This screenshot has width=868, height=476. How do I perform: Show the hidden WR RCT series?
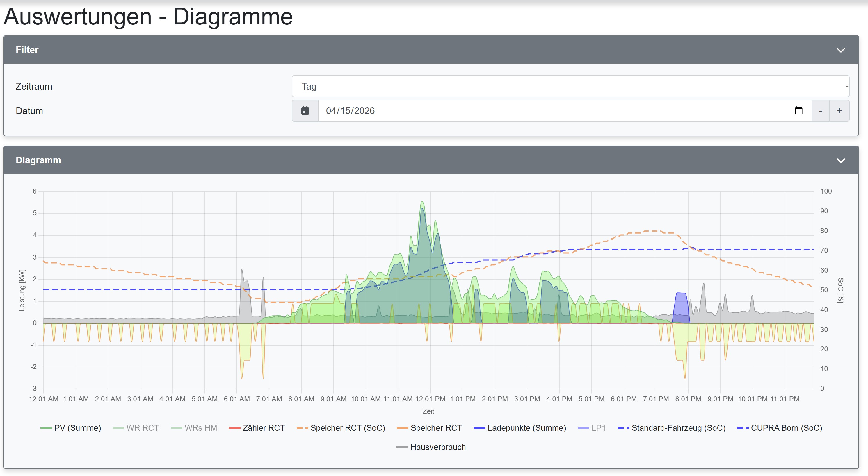coord(142,428)
